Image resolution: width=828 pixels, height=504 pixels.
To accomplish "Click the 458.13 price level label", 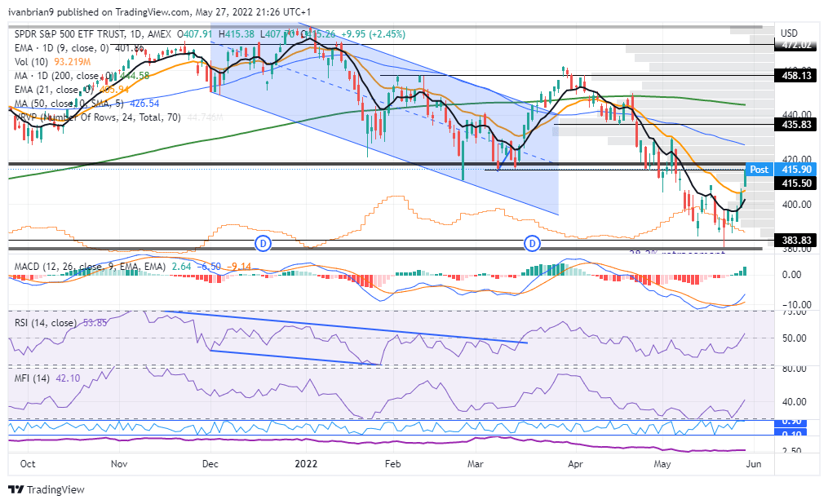I will 796,76.
